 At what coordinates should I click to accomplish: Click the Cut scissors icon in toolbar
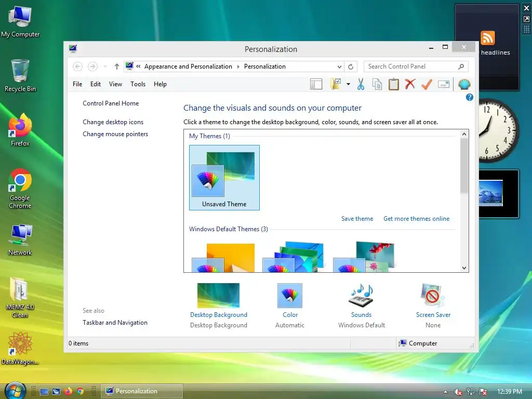(361, 84)
